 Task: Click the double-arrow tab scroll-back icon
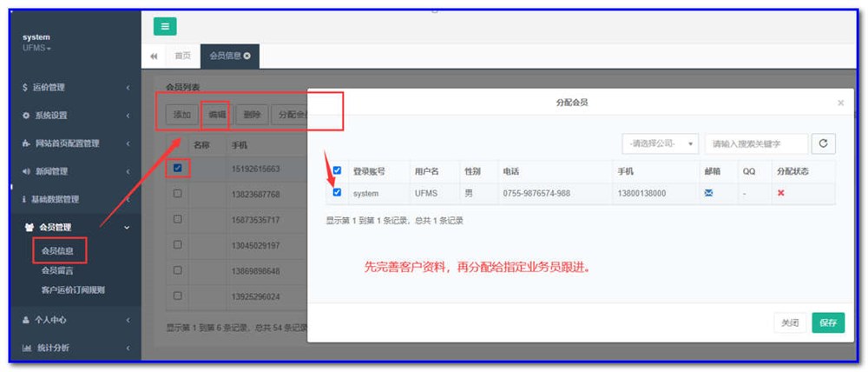pos(154,56)
